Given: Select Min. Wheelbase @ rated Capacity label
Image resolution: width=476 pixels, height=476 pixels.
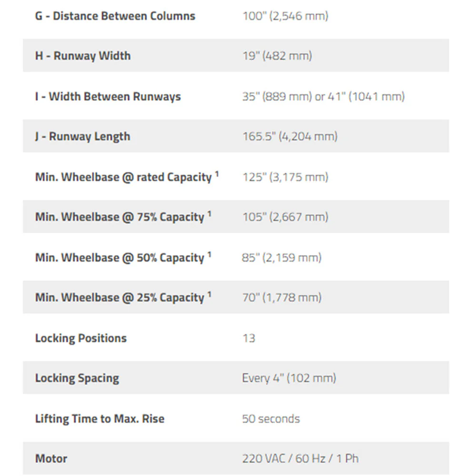Looking at the screenshot, I should [123, 177].
